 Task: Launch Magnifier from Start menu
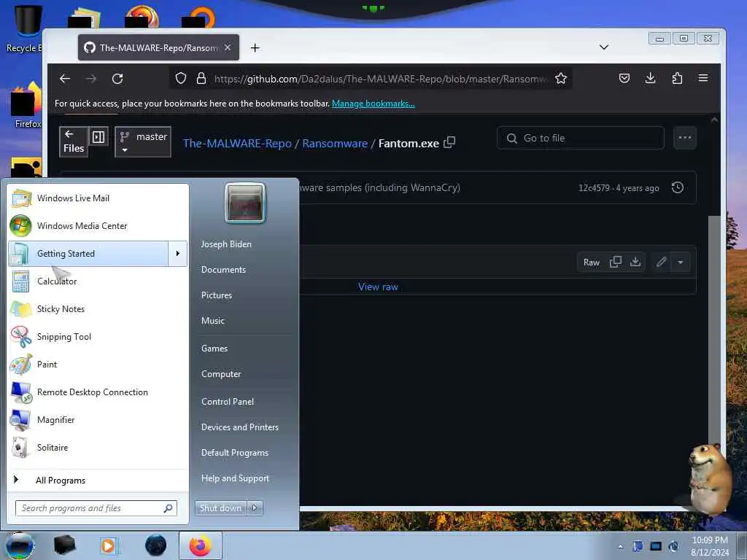(98, 419)
